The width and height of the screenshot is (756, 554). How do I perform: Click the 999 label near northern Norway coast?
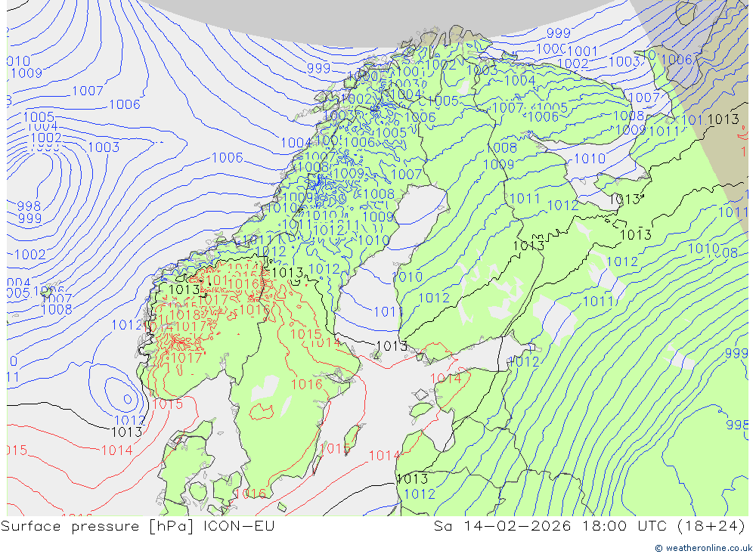pos(319,68)
